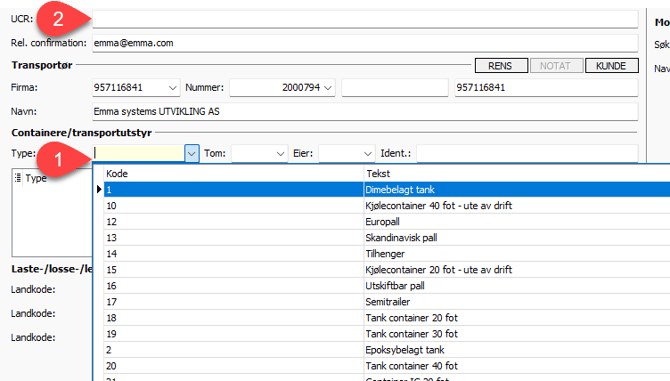This screenshot has width=670, height=381.
Task: Click the UCR input field
Action: point(365,19)
